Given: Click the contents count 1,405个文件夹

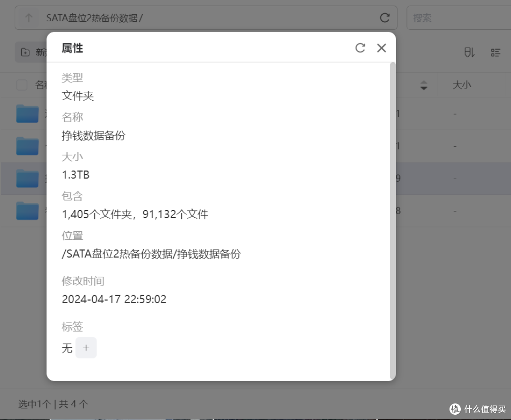Looking at the screenshot, I should tap(97, 214).
